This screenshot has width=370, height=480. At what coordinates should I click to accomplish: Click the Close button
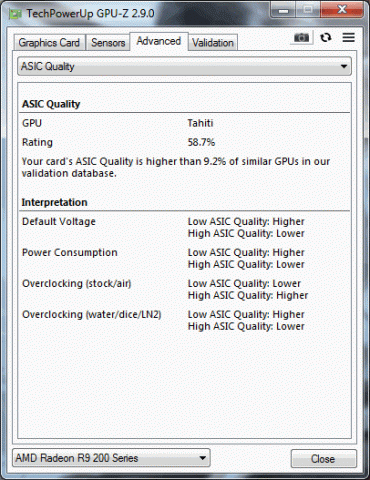tap(323, 459)
